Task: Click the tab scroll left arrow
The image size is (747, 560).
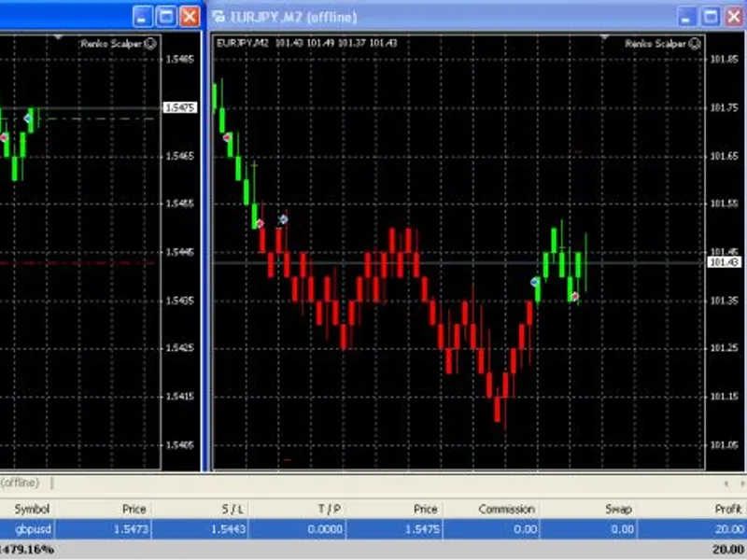Action: coord(726,483)
